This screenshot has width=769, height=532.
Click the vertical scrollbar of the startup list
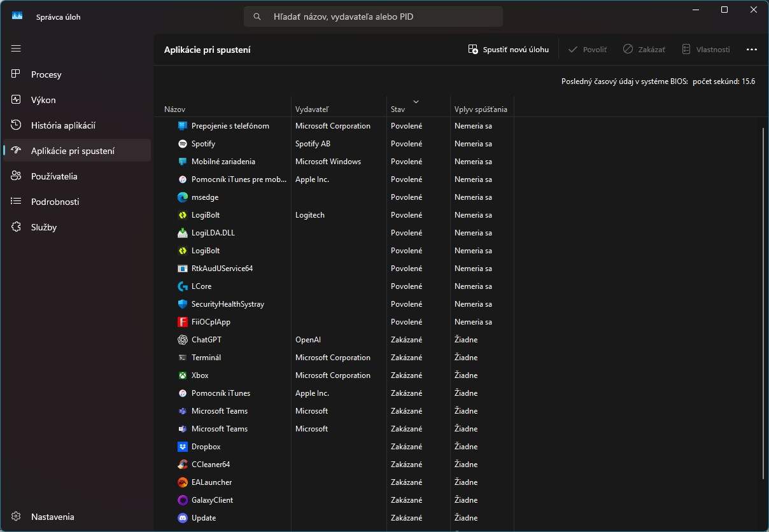(764, 303)
